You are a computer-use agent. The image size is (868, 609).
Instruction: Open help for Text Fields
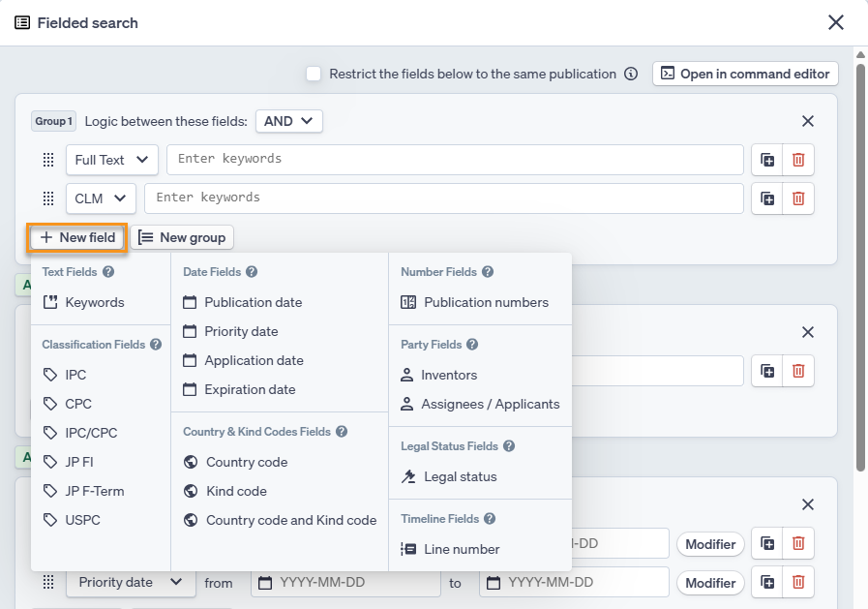[x=108, y=272]
